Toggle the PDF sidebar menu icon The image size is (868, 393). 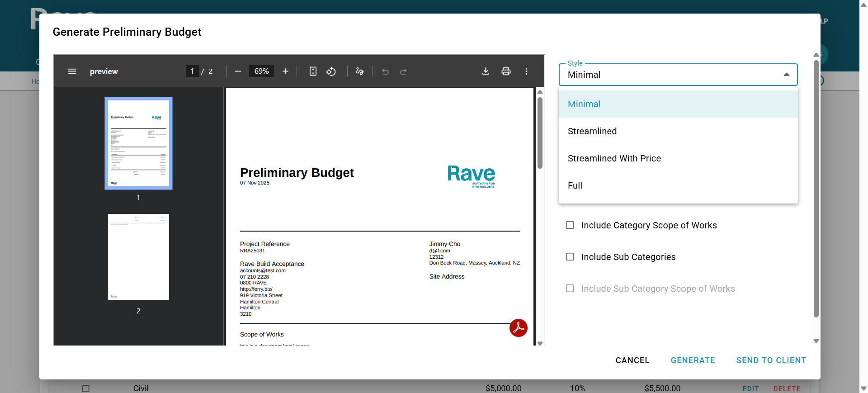tap(72, 71)
